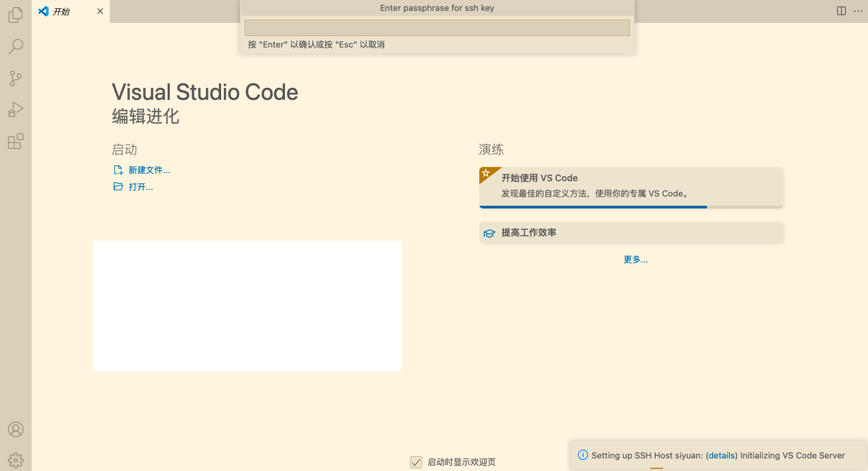This screenshot has width=868, height=471.
Task: Click the 启动时显示欢迎页 label text
Action: [462, 462]
